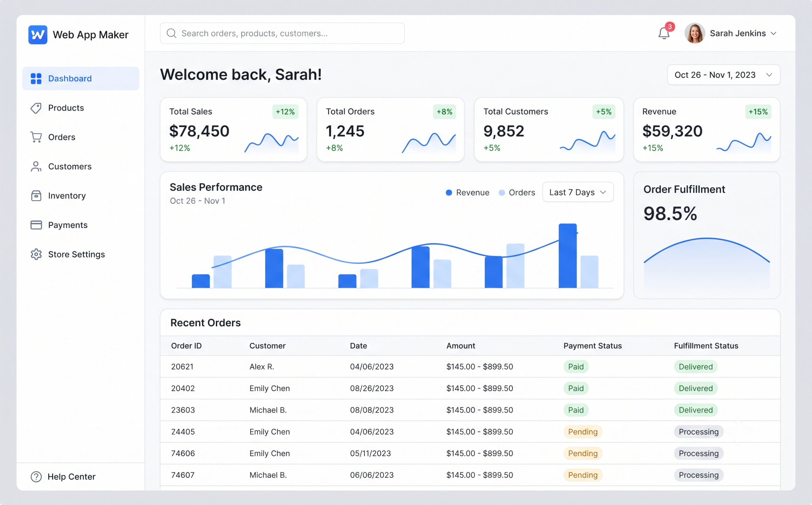Select order ID 24405
The width and height of the screenshot is (812, 505).
183,432
